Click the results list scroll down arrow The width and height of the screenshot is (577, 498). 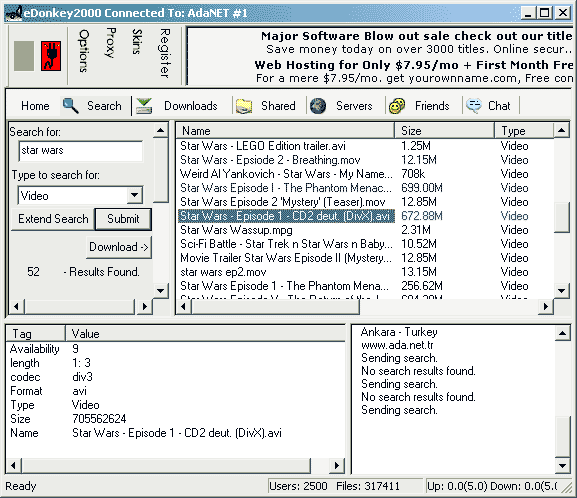pyautogui.click(x=562, y=291)
